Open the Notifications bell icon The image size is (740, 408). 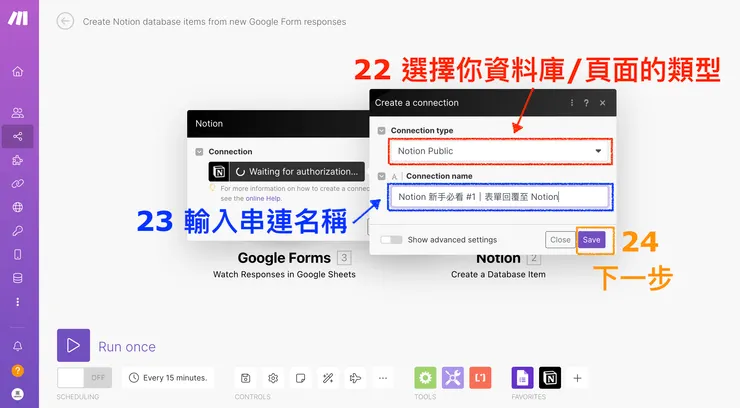point(17,346)
